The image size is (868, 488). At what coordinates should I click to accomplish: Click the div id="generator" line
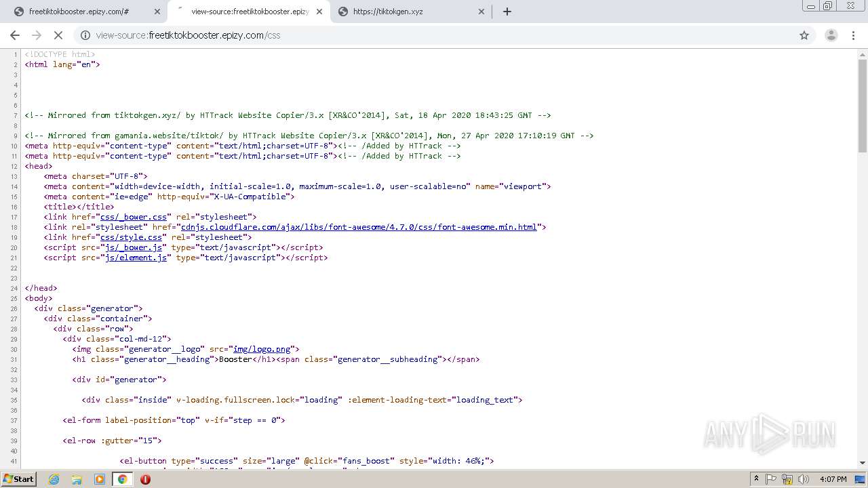click(x=119, y=380)
